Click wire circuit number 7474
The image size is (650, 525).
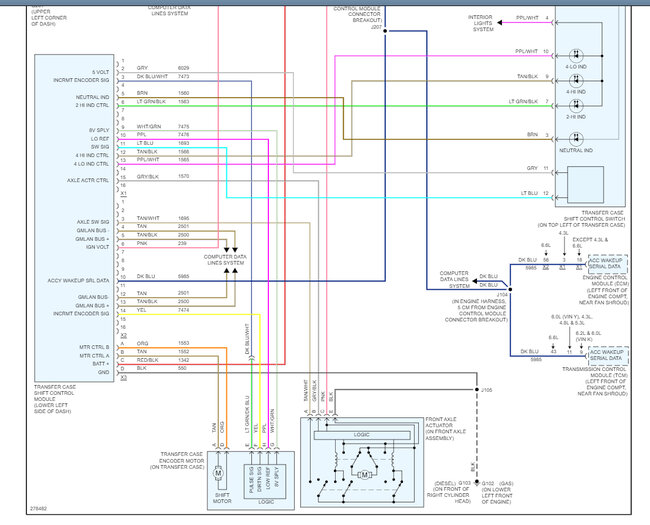pos(184,310)
